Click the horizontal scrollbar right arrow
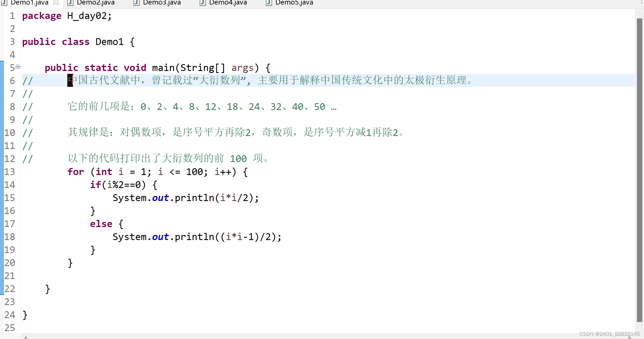Screen dimensions: 644x339 click(x=630, y=337)
